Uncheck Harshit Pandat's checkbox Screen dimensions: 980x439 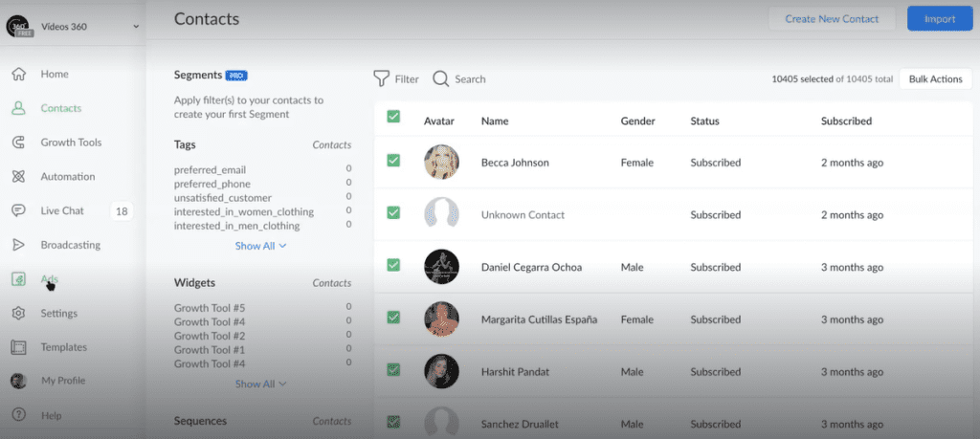(393, 370)
